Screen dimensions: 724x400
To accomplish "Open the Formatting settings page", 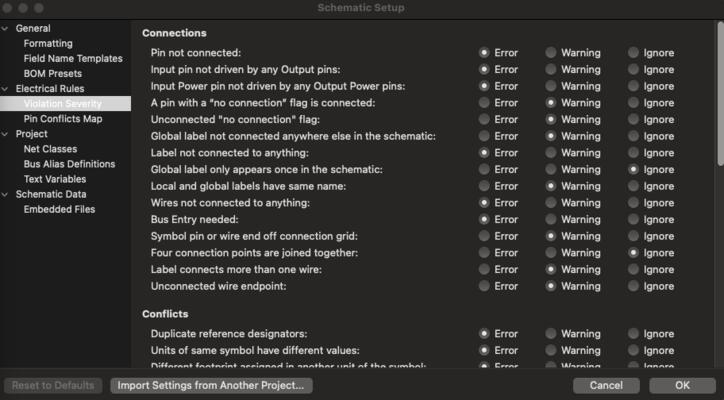I will coord(48,44).
